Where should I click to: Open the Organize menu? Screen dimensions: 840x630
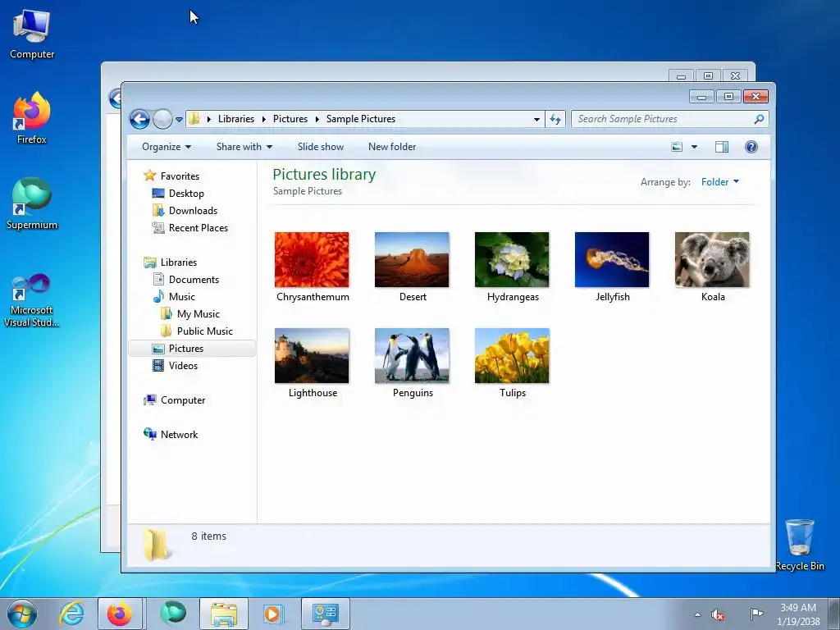(x=166, y=147)
